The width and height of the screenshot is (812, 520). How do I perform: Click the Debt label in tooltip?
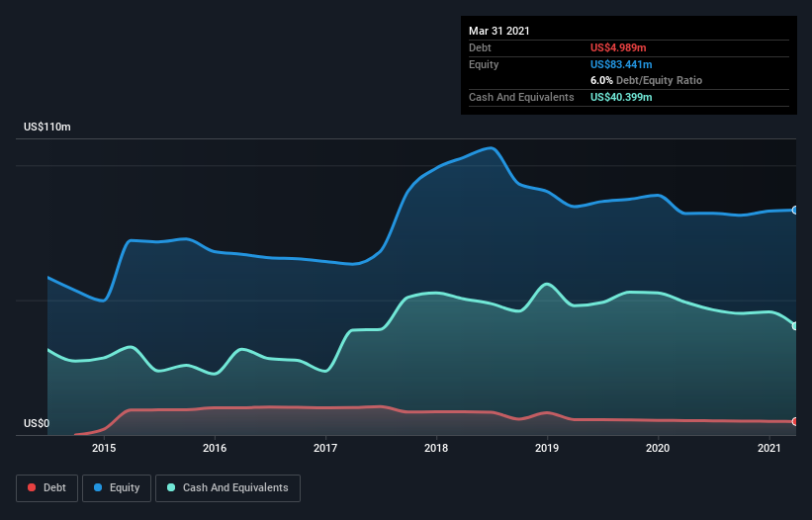point(480,47)
